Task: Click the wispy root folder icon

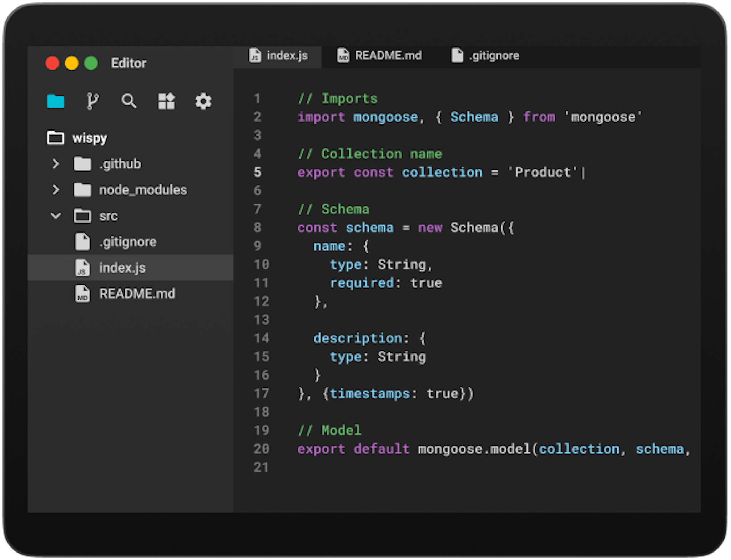Action: 55,138
